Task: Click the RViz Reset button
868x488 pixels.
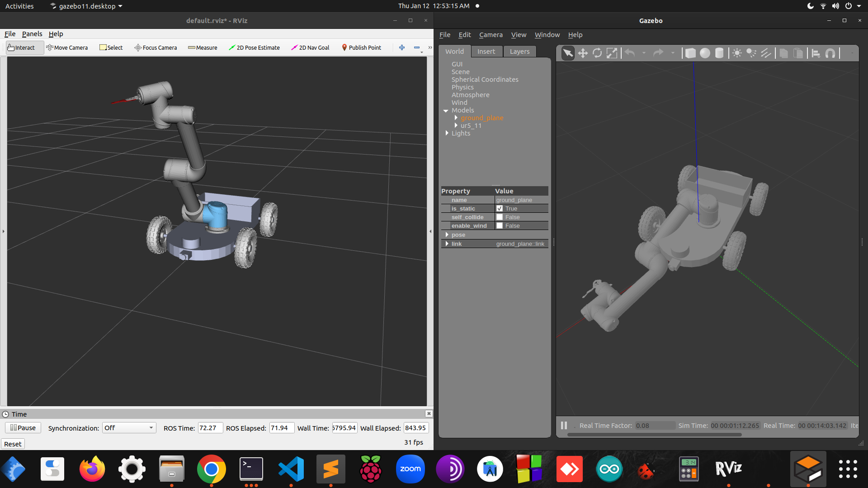Action: pos(13,444)
